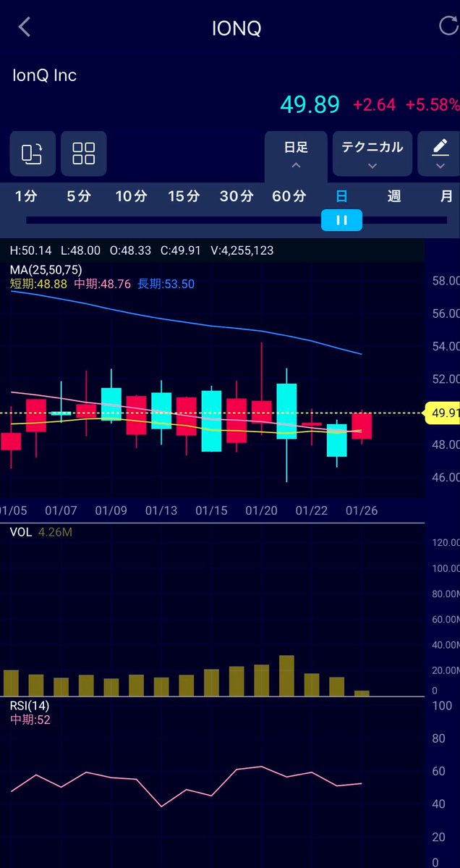Tap the 01/26 red candlestick
The height and width of the screenshot is (868, 460).
tap(362, 426)
